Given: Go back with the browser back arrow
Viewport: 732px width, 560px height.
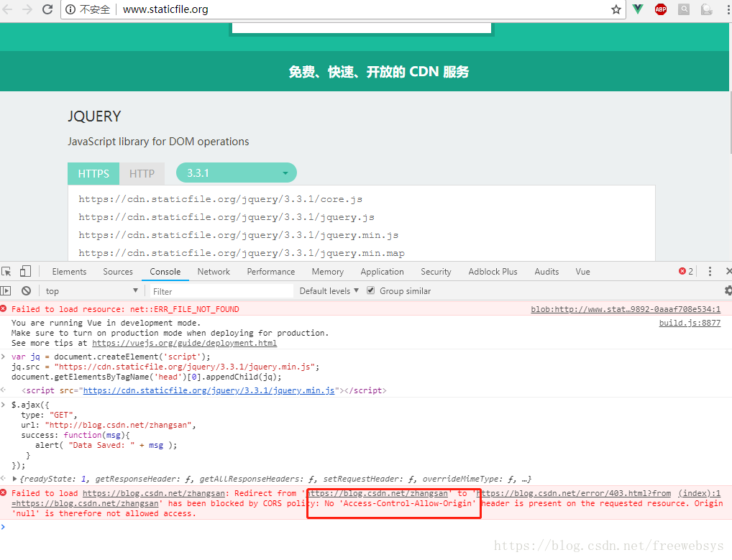Looking at the screenshot, I should 7,9.
